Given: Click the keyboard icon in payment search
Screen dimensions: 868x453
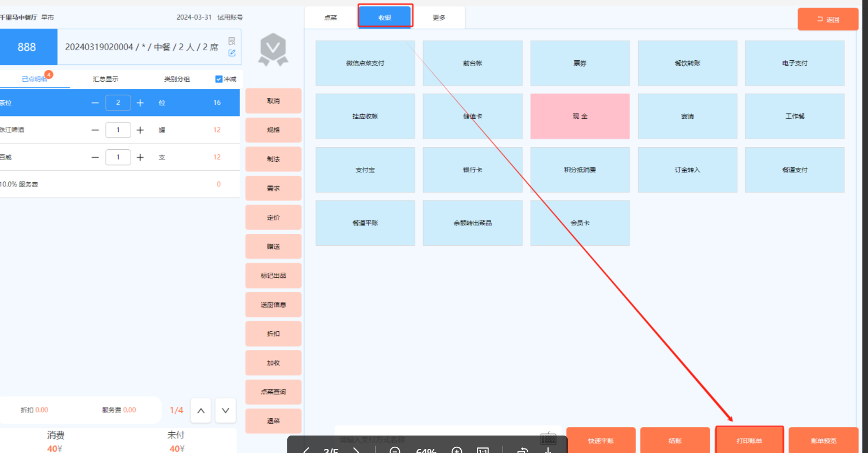Looking at the screenshot, I should point(547,438).
